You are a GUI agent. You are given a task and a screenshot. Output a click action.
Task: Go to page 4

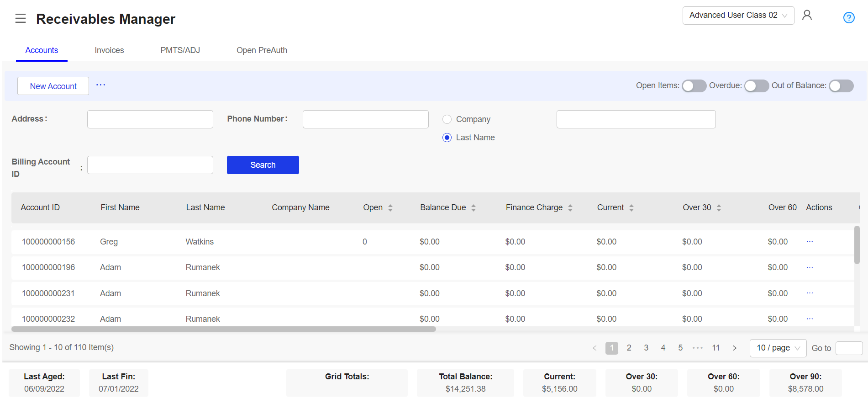coord(663,348)
